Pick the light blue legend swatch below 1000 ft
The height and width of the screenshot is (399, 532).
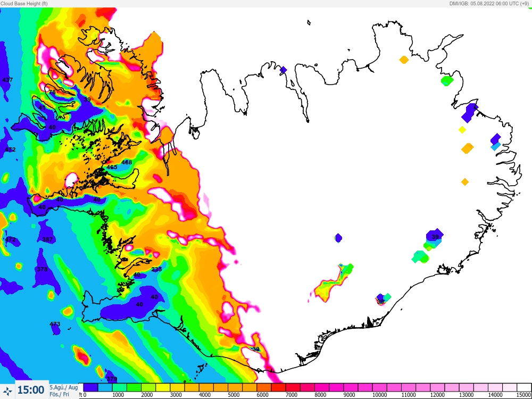105,387
